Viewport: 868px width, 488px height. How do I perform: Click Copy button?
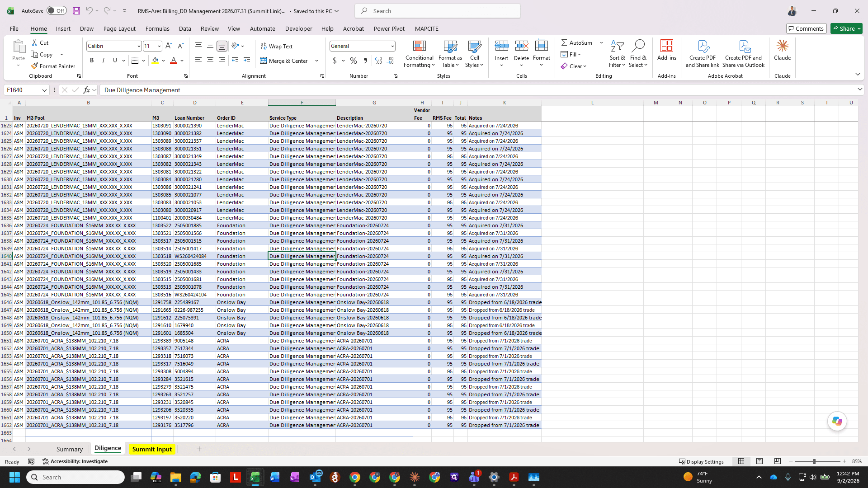[x=42, y=54]
